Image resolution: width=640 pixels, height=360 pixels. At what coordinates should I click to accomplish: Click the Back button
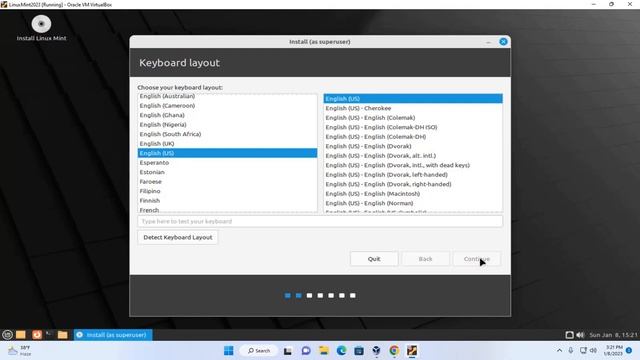pyautogui.click(x=425, y=259)
